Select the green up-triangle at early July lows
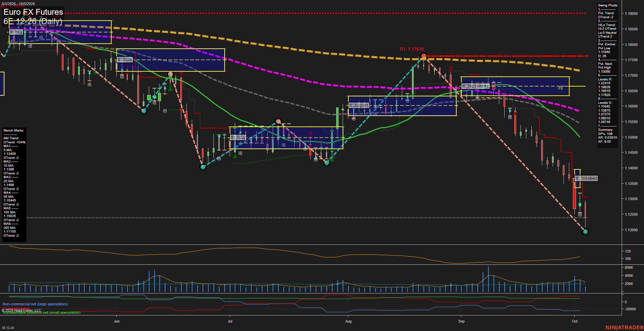Screen dimensions: 644x331 click(235, 156)
